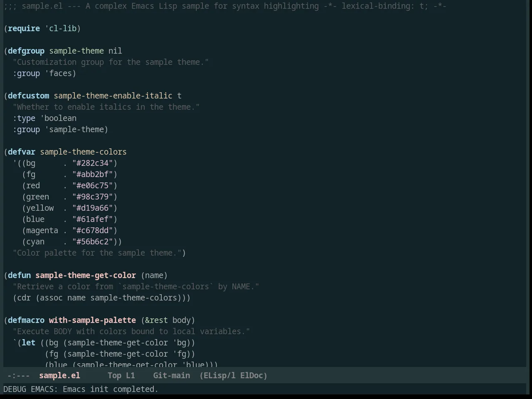This screenshot has width=532, height=399.
Task: Click the 'yellow' key in the color alist
Action: [40, 208]
